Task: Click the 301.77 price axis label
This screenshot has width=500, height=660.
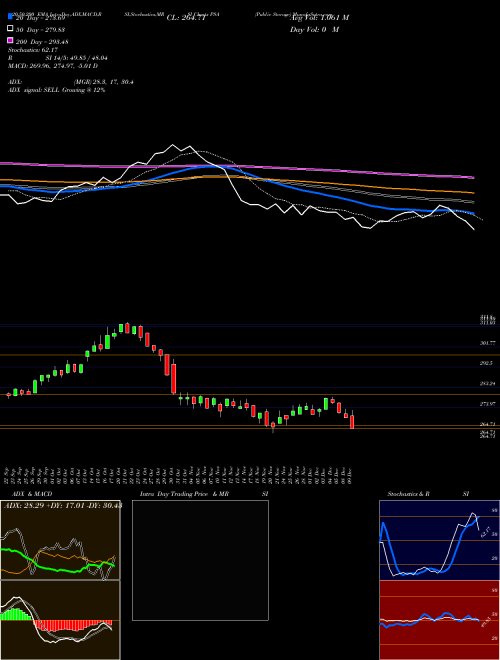Action: coord(487,343)
